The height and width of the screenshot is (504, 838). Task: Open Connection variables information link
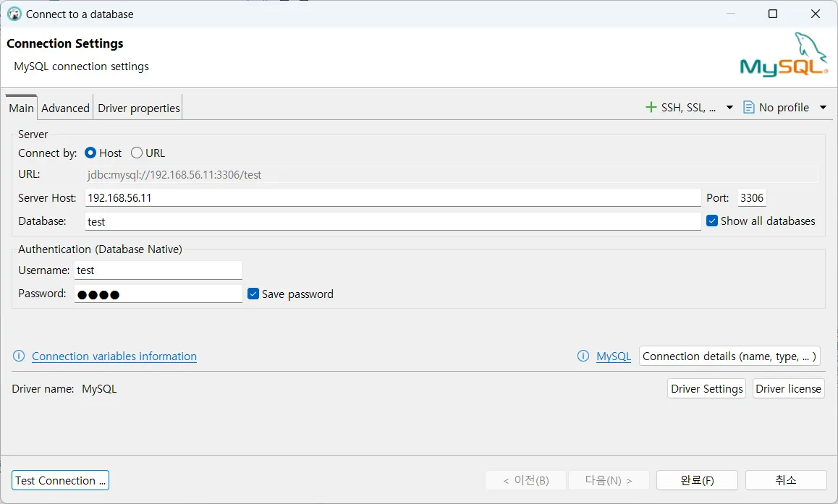pyautogui.click(x=114, y=356)
